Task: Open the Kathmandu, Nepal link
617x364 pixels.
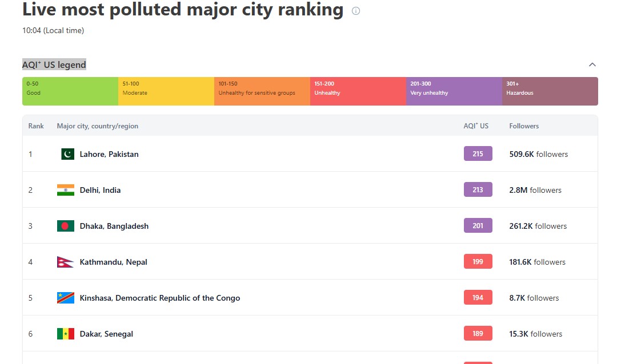Action: [x=114, y=262]
